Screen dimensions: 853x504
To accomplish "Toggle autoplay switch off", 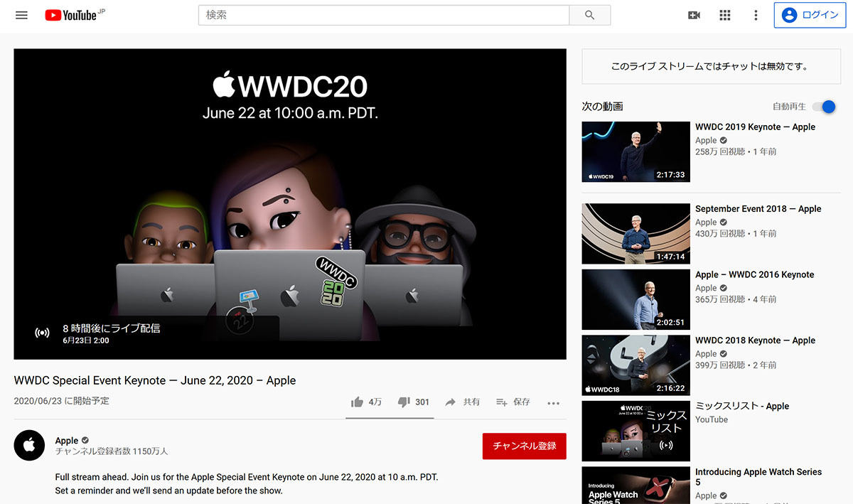I will [824, 107].
